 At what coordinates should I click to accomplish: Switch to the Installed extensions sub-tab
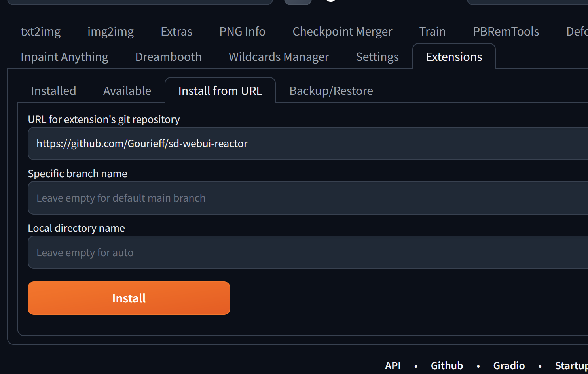click(x=53, y=91)
